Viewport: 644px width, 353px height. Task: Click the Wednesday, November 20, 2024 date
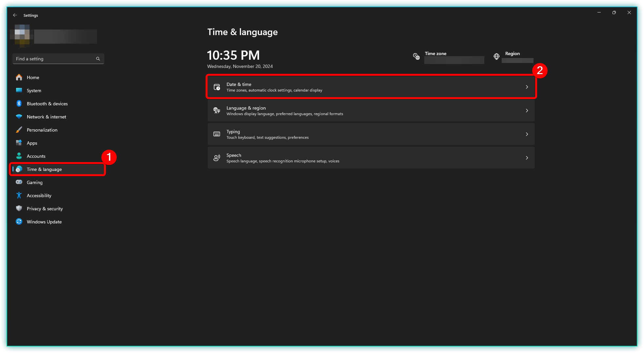[x=240, y=66]
